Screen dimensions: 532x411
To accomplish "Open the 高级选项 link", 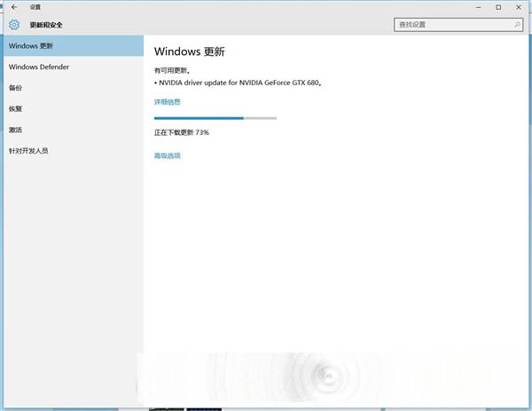I will 167,155.
